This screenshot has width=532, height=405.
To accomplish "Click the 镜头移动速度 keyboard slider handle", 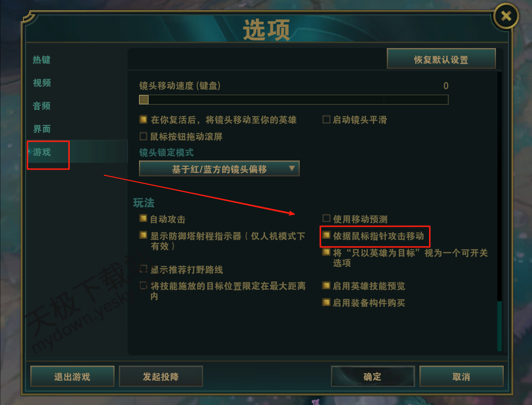I will click(144, 99).
